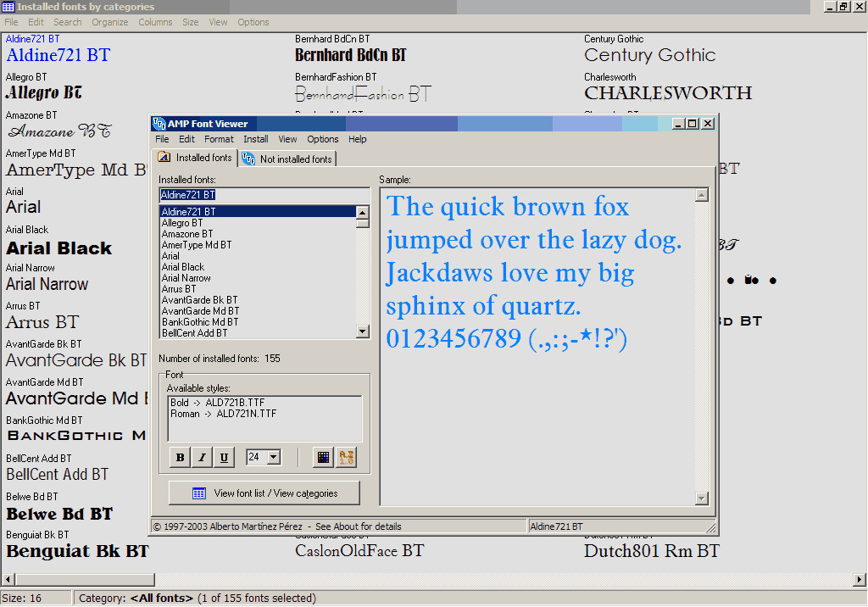Select Charlesworth preview in background window
Viewport: 868px width, 607px height.
(668, 92)
